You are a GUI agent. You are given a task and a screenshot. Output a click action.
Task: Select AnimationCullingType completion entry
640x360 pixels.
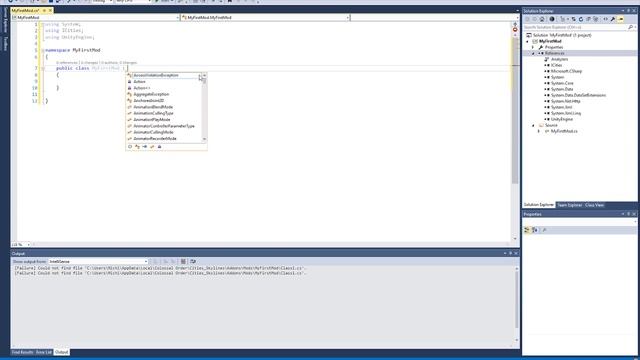click(x=153, y=113)
